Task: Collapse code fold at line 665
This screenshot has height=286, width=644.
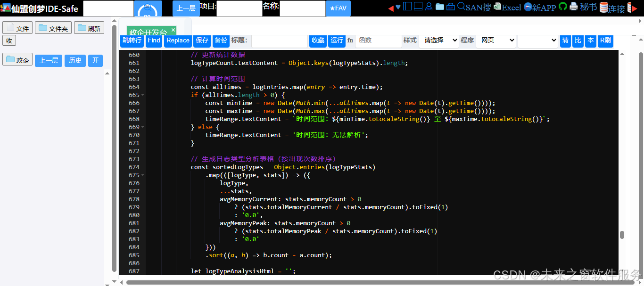Action: [143, 95]
